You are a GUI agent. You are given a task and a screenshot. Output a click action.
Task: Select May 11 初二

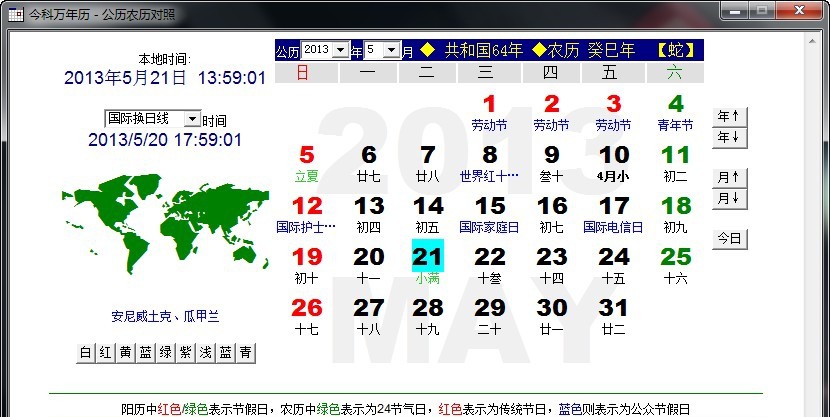[x=675, y=164]
